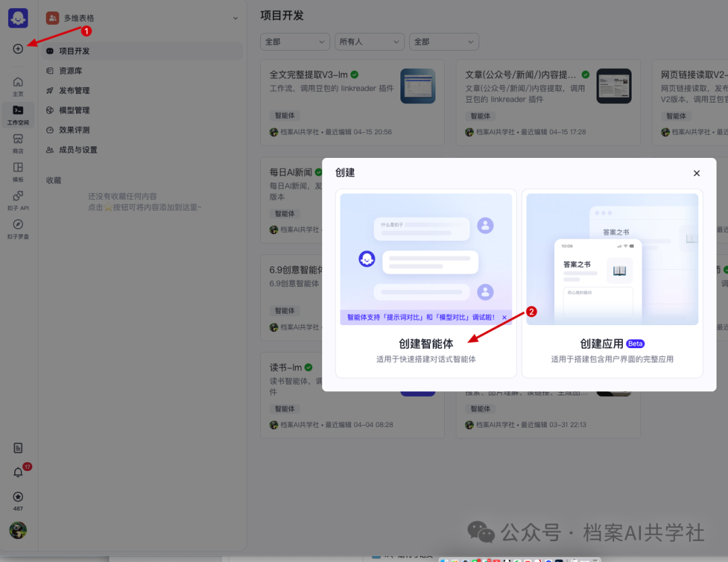
Task: Open the 每日AI新闻 project card
Action: pos(291,200)
